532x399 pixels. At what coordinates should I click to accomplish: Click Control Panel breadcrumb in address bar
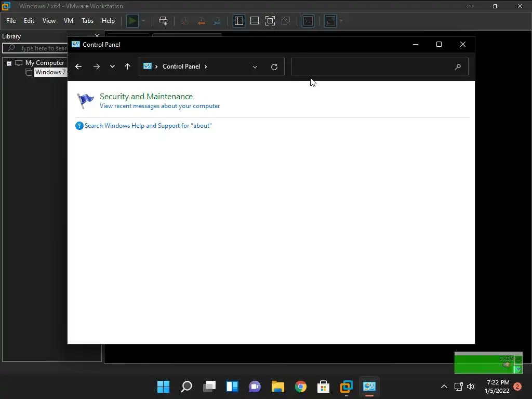181,66
